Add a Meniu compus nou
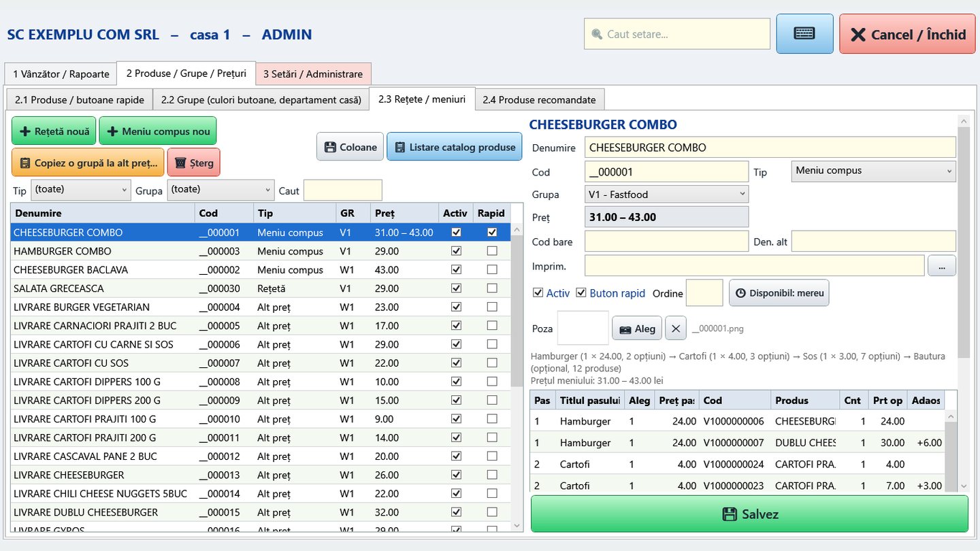This screenshot has width=980, height=551. 158,131
